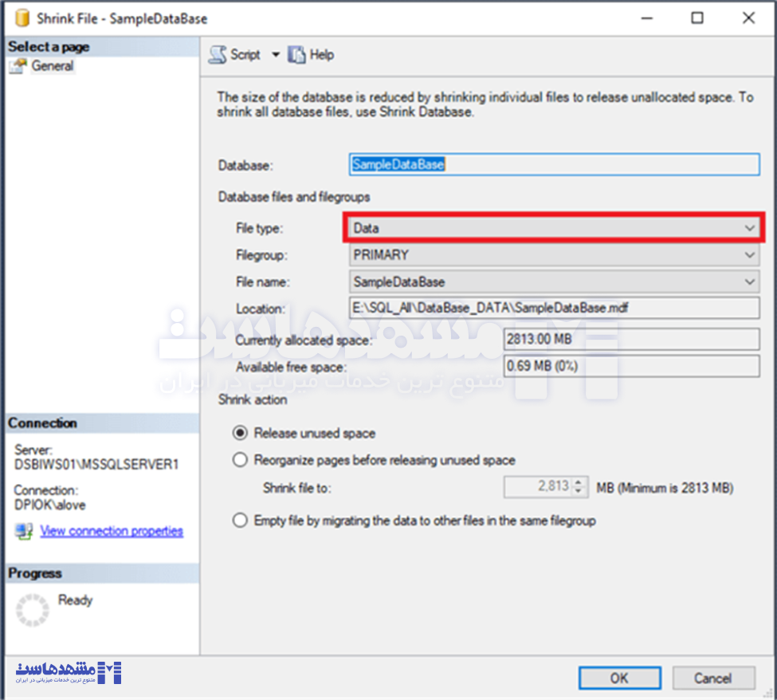This screenshot has width=777, height=700.
Task: Click the Database name text field
Action: coord(554,164)
